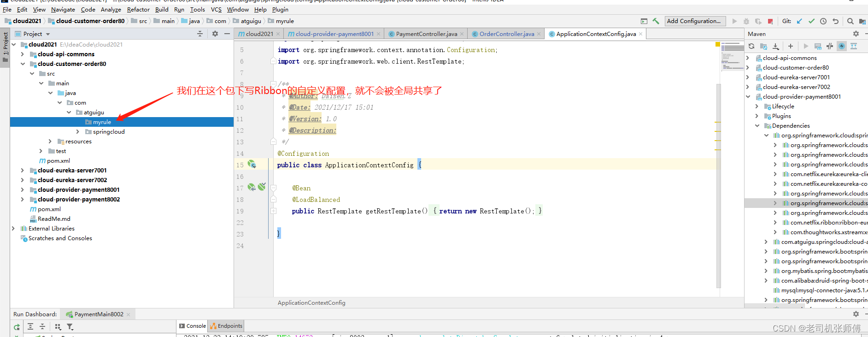The width and height of the screenshot is (868, 337).
Task: Open Git Show History clock icon
Action: [823, 21]
